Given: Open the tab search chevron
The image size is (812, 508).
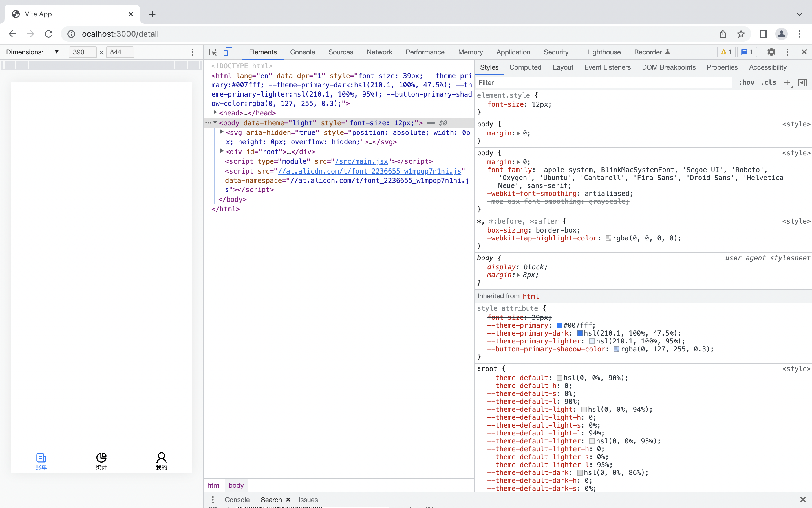Looking at the screenshot, I should [x=800, y=14].
